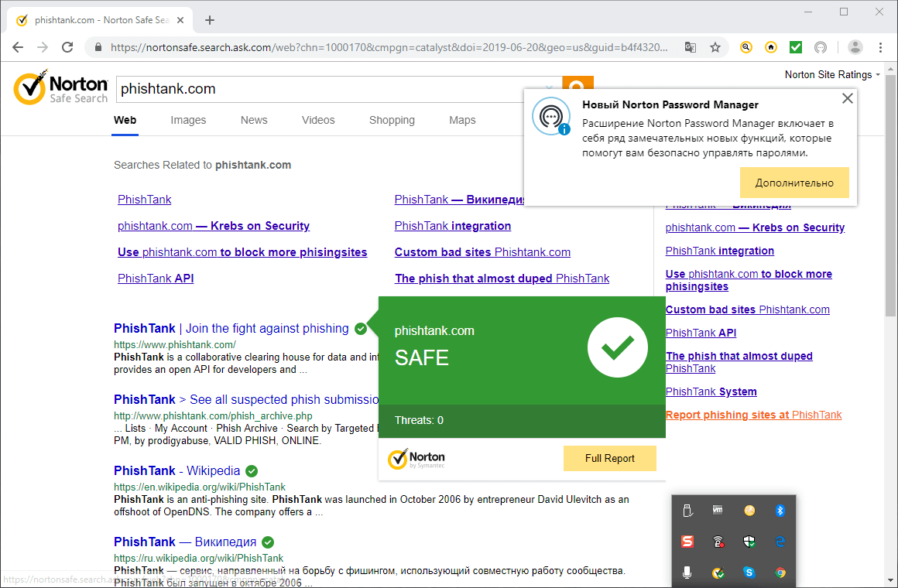The height and width of the screenshot is (588, 898).
Task: Open 'Custom bad sites Phishtank.com' center link
Action: pos(482,252)
